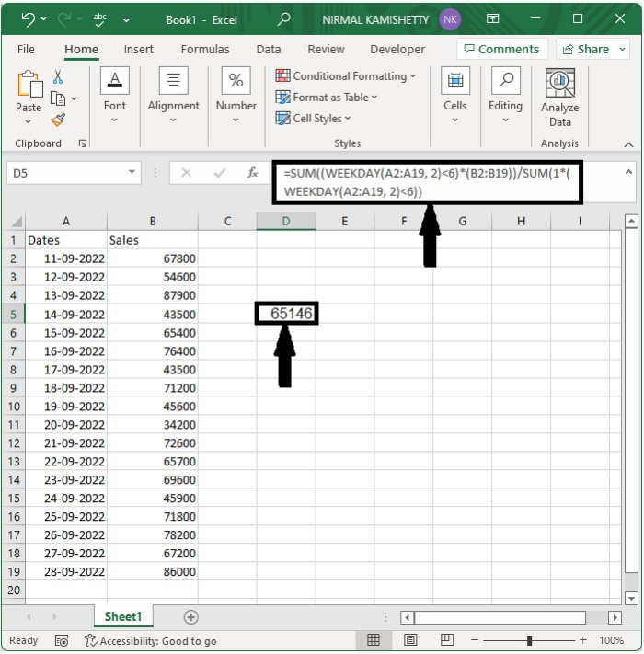Click the Cancel X formula bar icon
The width and height of the screenshot is (644, 654).
tap(187, 173)
